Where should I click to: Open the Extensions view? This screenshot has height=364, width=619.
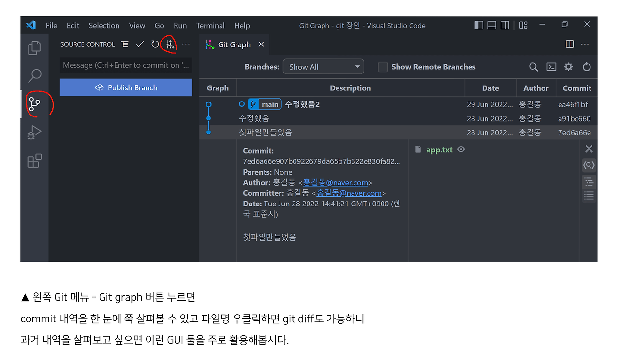tap(34, 160)
